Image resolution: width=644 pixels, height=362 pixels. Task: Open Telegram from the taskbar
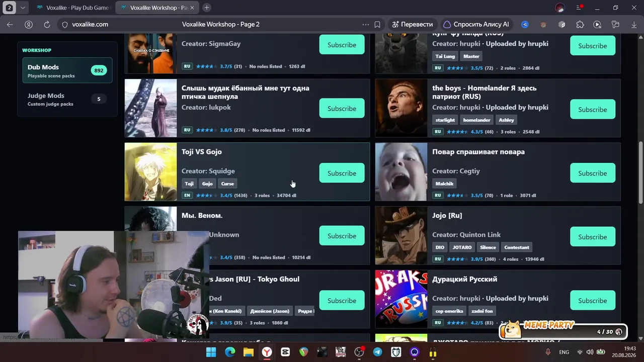(377, 352)
